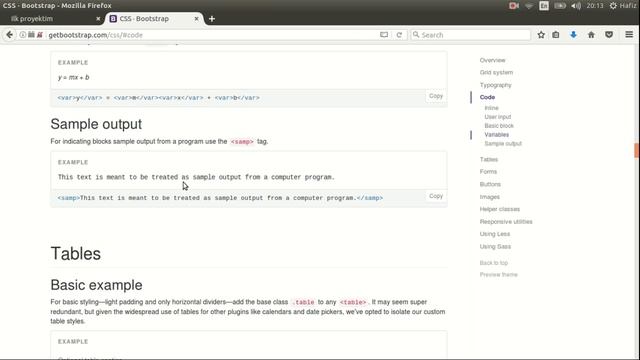Open Firefox hamburger menu
This screenshot has height=360, width=640.
point(629,35)
